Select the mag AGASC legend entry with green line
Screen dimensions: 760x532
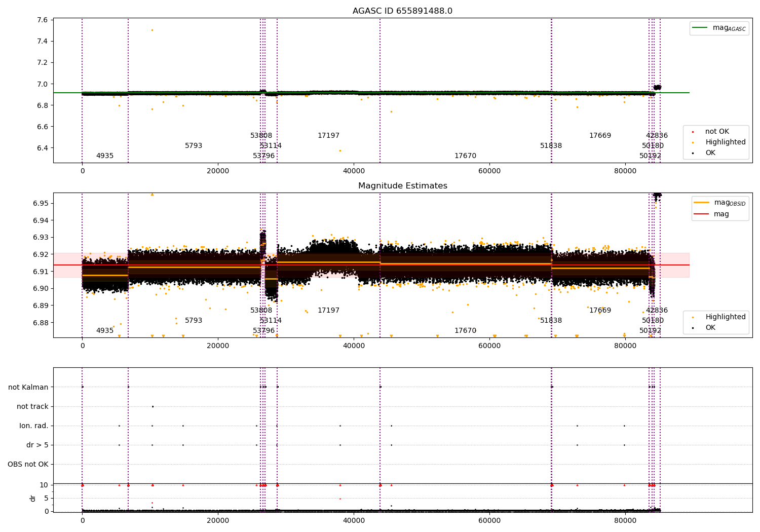tap(719, 28)
